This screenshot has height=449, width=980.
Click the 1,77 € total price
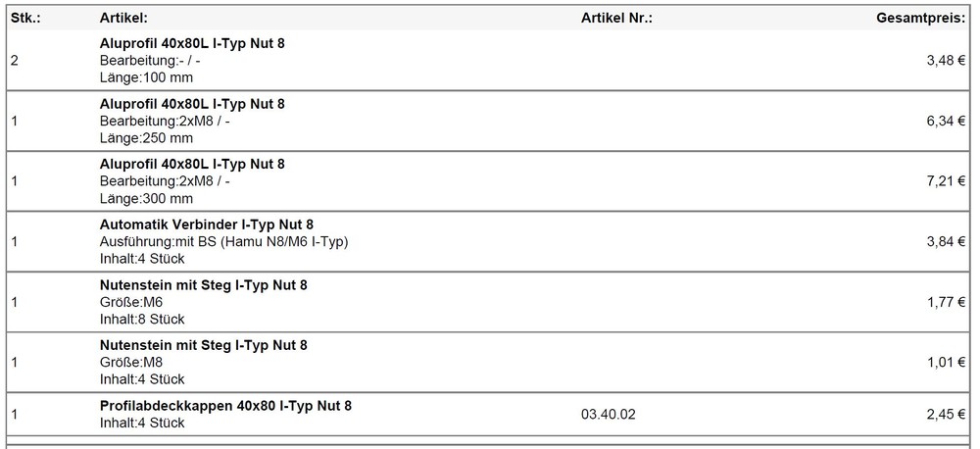945,302
